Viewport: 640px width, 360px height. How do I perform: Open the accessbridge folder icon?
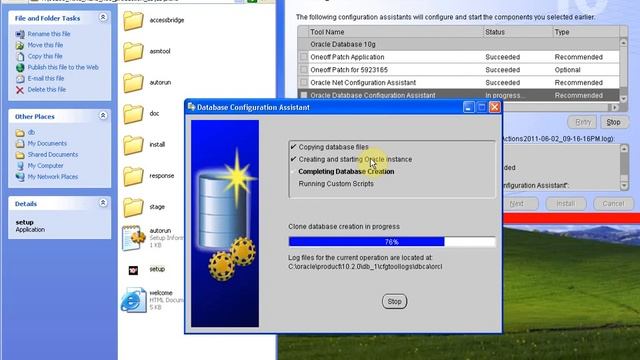pyautogui.click(x=133, y=20)
